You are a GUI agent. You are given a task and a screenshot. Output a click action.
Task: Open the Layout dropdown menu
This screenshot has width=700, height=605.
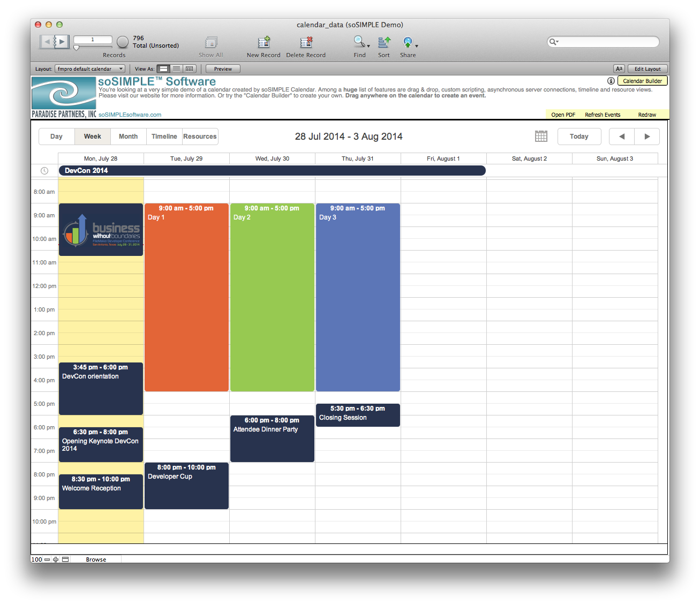click(x=90, y=69)
